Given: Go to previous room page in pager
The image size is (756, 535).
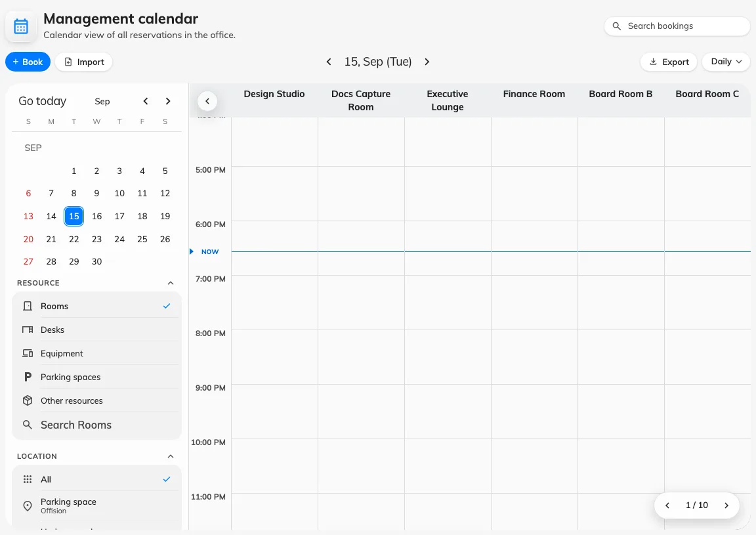Looking at the screenshot, I should [667, 505].
